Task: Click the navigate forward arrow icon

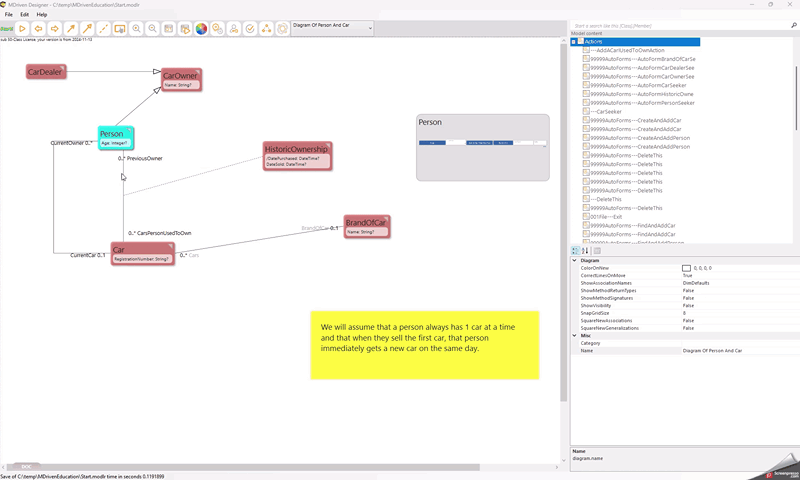Action: click(x=55, y=28)
